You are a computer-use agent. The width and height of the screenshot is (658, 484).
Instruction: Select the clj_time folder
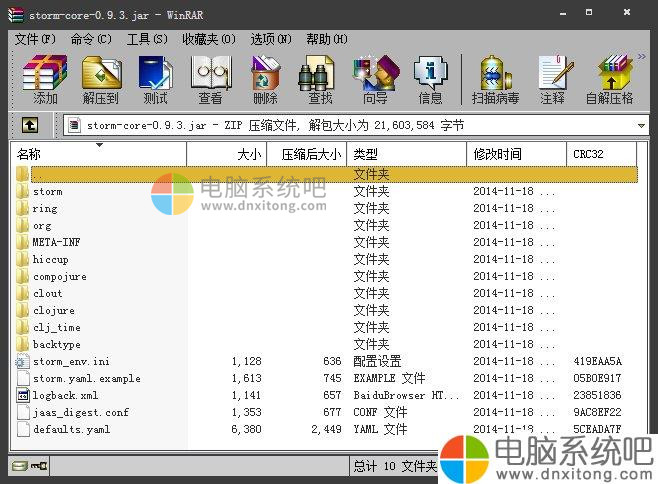pos(327,327)
